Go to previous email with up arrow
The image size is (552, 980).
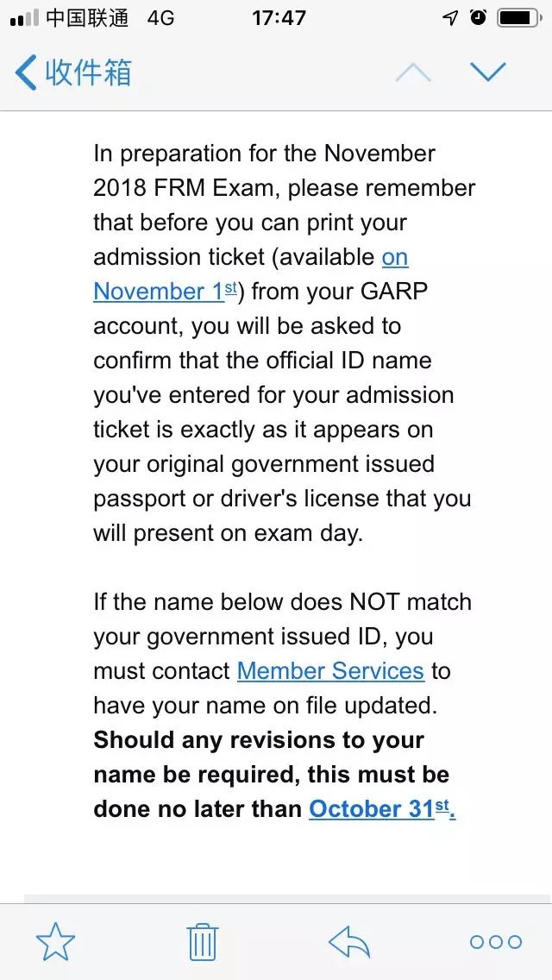(413, 72)
